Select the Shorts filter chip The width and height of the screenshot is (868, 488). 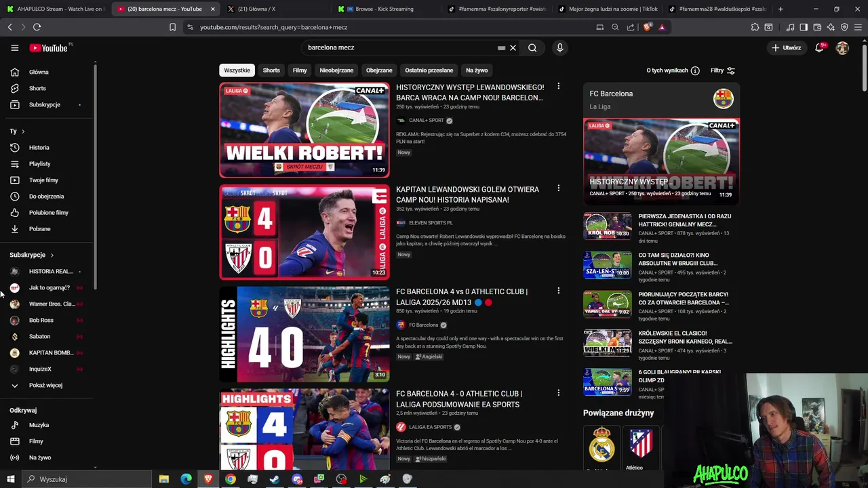271,70
